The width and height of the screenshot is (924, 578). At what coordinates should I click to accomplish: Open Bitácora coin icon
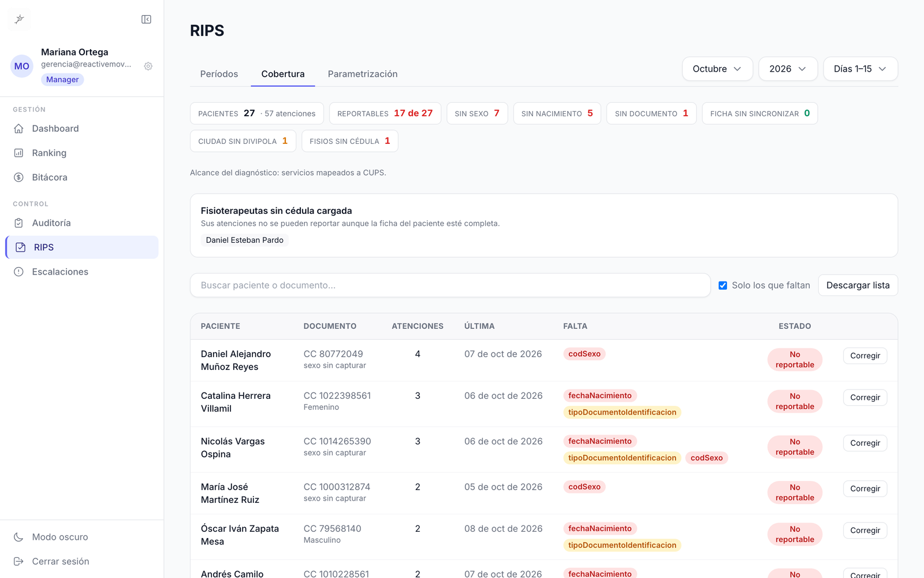pyautogui.click(x=18, y=177)
